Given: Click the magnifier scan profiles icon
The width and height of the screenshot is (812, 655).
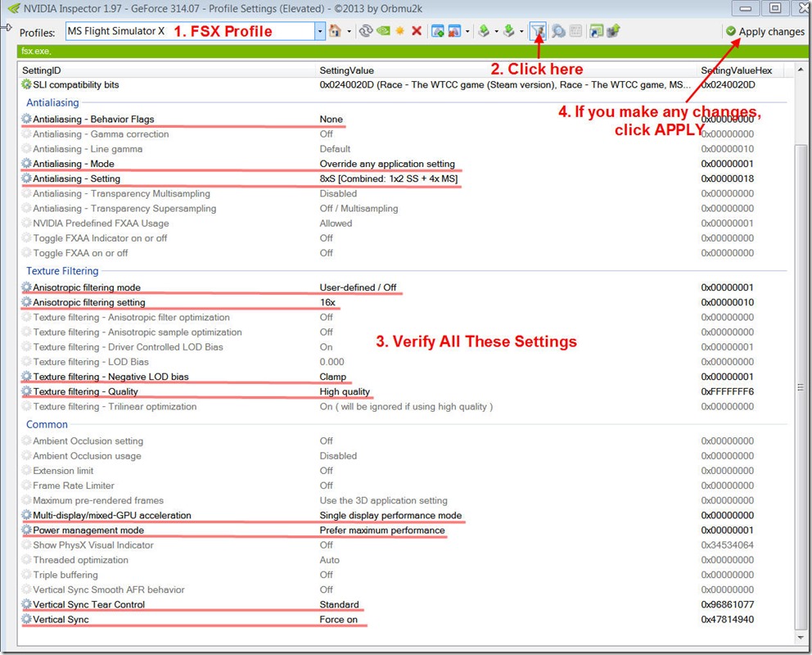Looking at the screenshot, I should [558, 31].
